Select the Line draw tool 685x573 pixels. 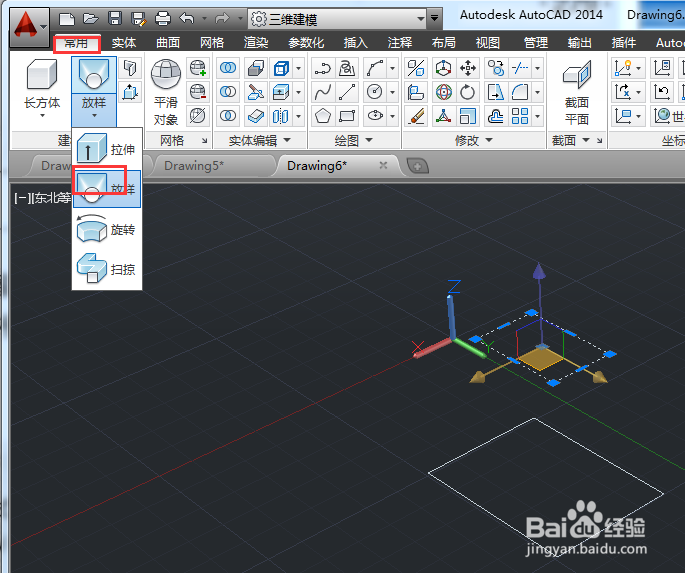[347, 92]
